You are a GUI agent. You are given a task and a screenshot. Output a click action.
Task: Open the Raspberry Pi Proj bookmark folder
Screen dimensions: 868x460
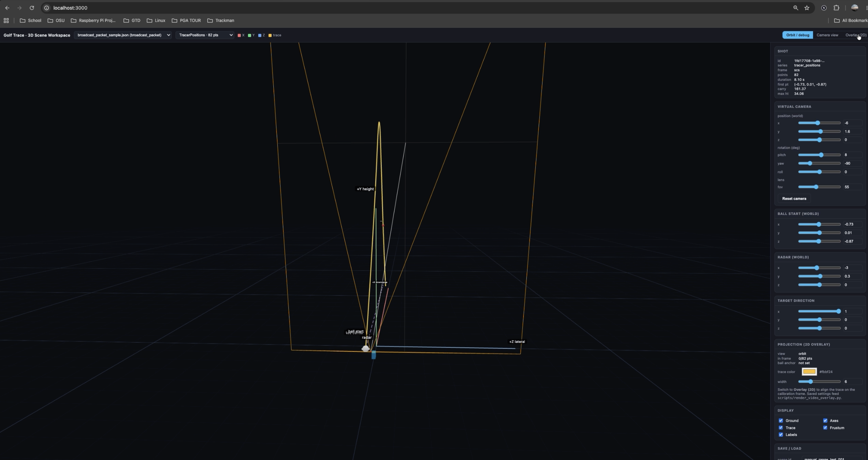93,20
